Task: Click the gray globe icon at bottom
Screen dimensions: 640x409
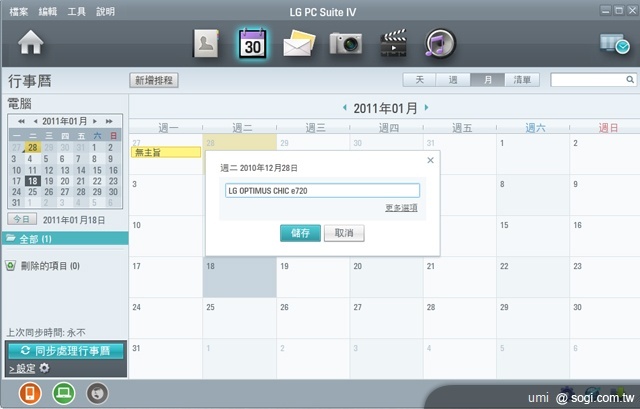Action: pyautogui.click(x=98, y=393)
